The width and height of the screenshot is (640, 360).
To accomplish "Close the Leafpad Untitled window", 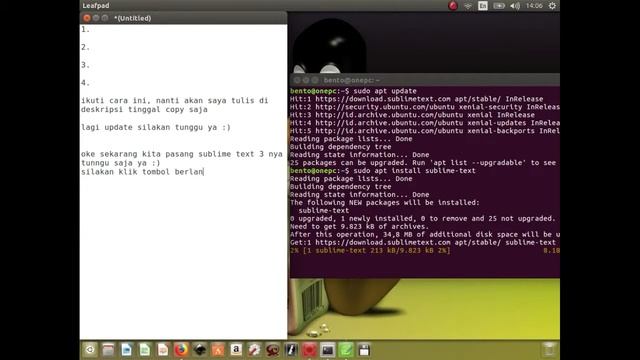I will tap(87, 18).
